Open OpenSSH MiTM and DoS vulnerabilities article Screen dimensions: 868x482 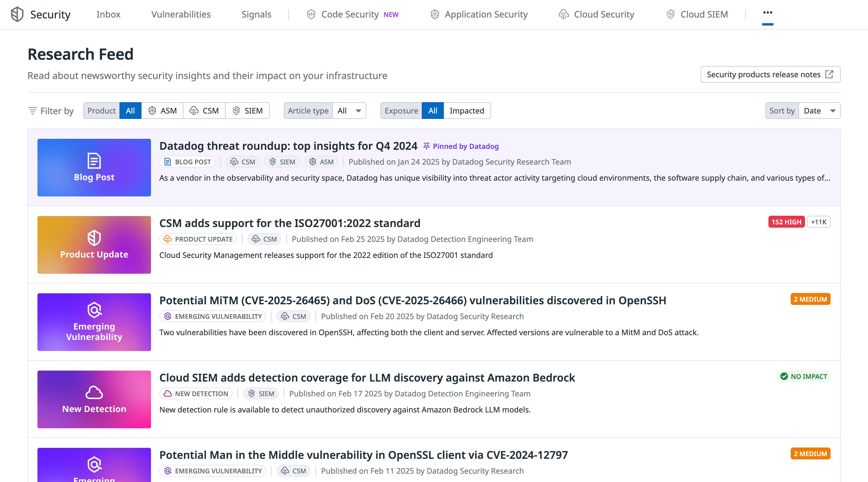[413, 300]
